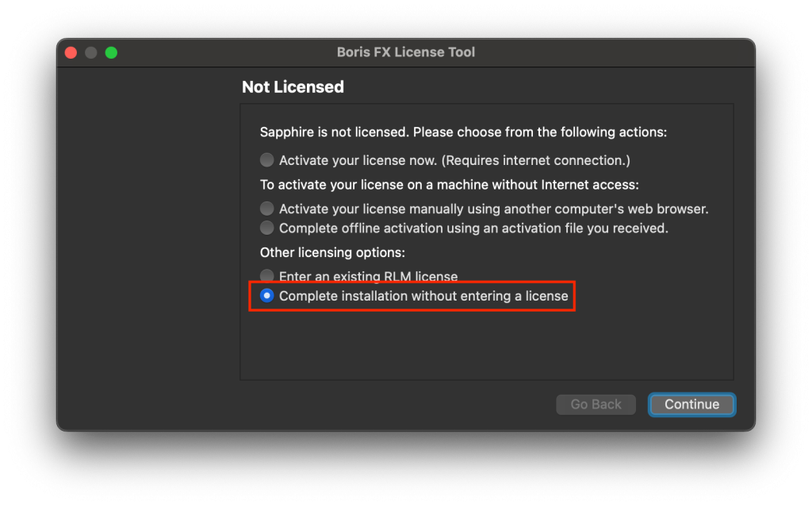Click the "(Requires internet connection.)" label text
This screenshot has height=506, width=812.
(x=535, y=160)
